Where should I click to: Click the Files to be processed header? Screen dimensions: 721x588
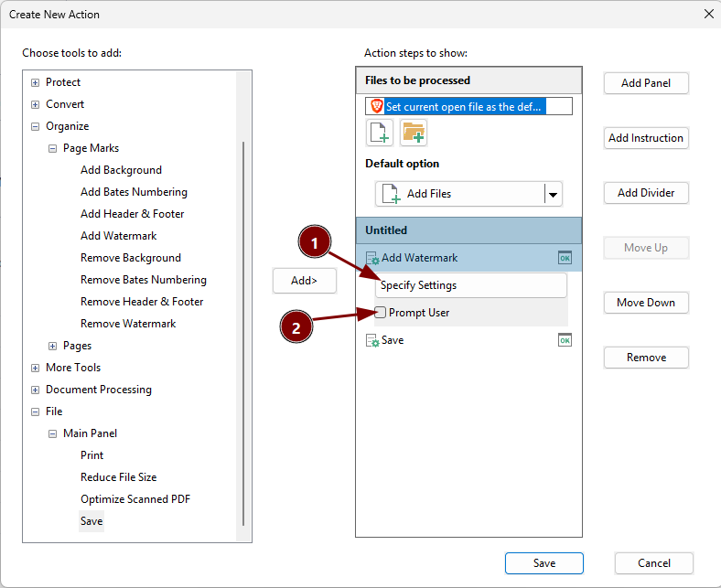coord(469,80)
